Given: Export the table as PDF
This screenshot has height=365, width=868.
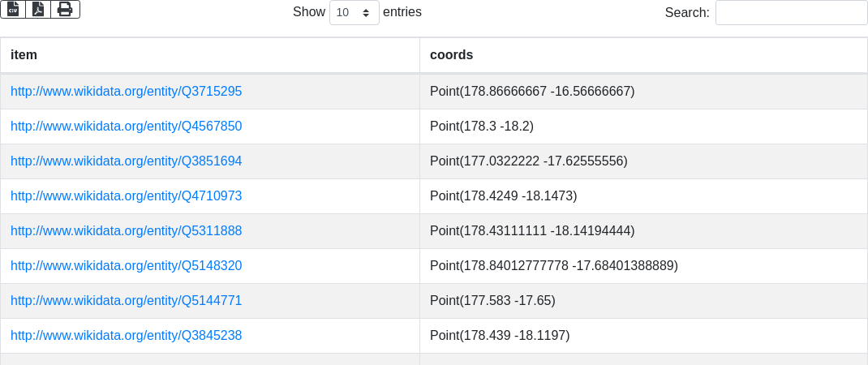Looking at the screenshot, I should (x=38, y=9).
